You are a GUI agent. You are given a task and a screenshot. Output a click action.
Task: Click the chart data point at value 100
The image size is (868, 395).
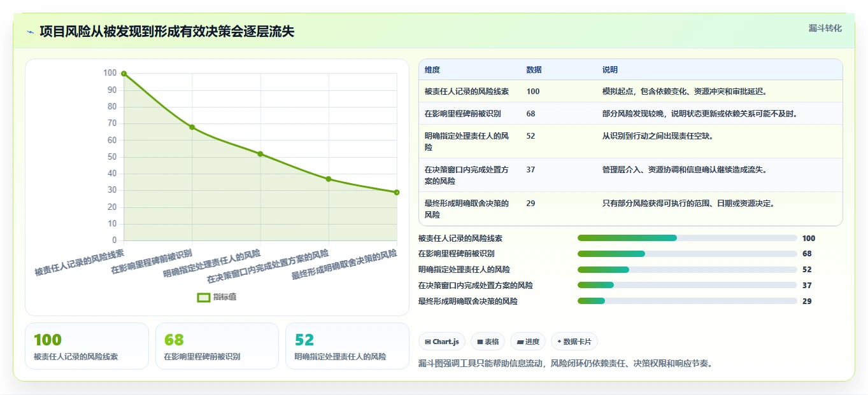(124, 74)
